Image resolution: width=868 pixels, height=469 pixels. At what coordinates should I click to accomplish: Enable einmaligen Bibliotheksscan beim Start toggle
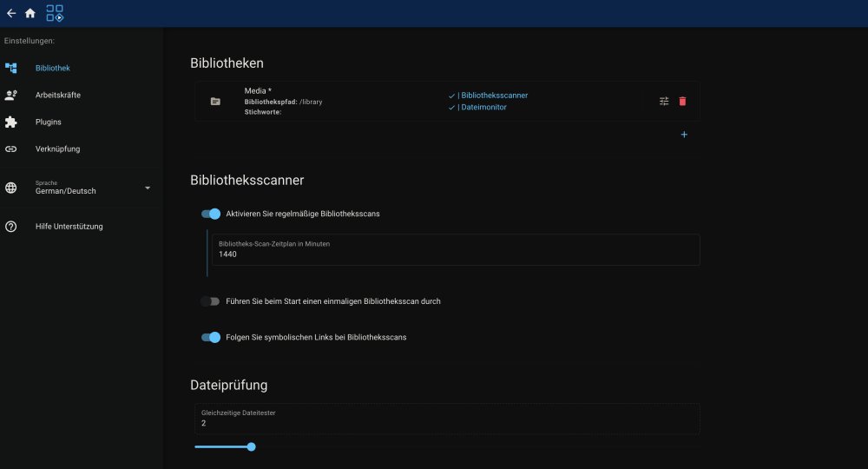(x=210, y=301)
